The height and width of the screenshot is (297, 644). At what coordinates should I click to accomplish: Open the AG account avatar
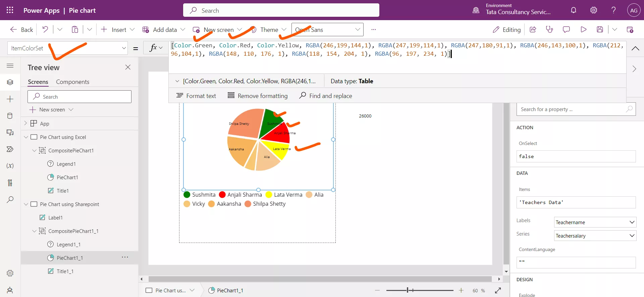coord(634,10)
